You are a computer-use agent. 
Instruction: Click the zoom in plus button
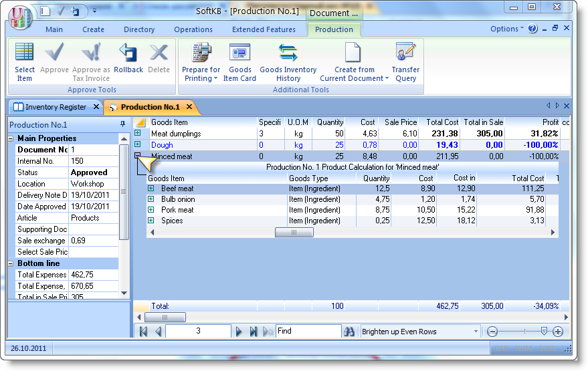point(558,332)
